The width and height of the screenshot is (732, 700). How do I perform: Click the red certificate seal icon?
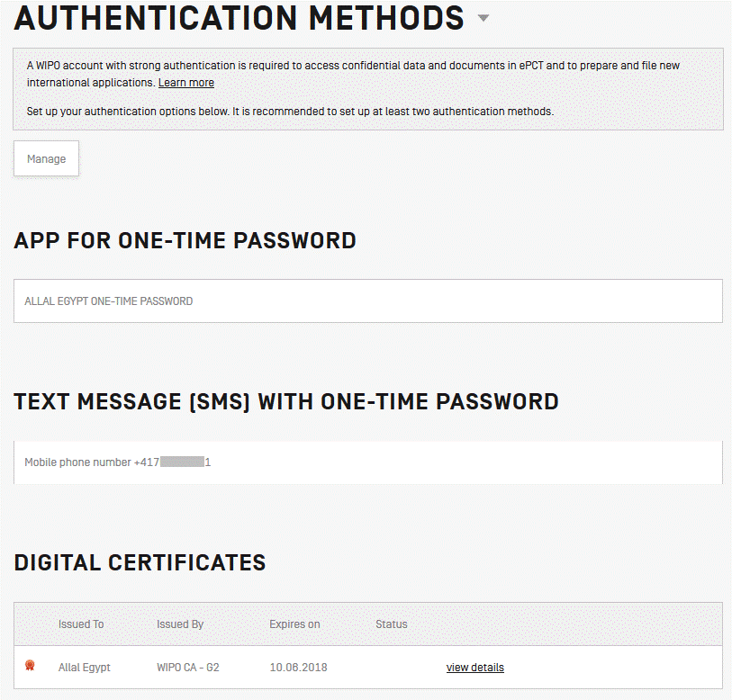tap(30, 666)
